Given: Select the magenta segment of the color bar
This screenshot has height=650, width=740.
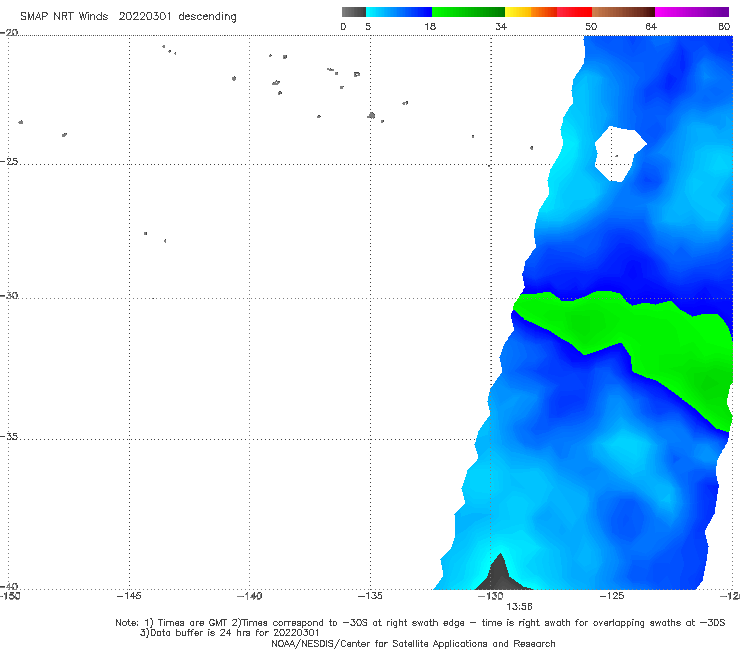Looking at the screenshot, I should [x=692, y=12].
